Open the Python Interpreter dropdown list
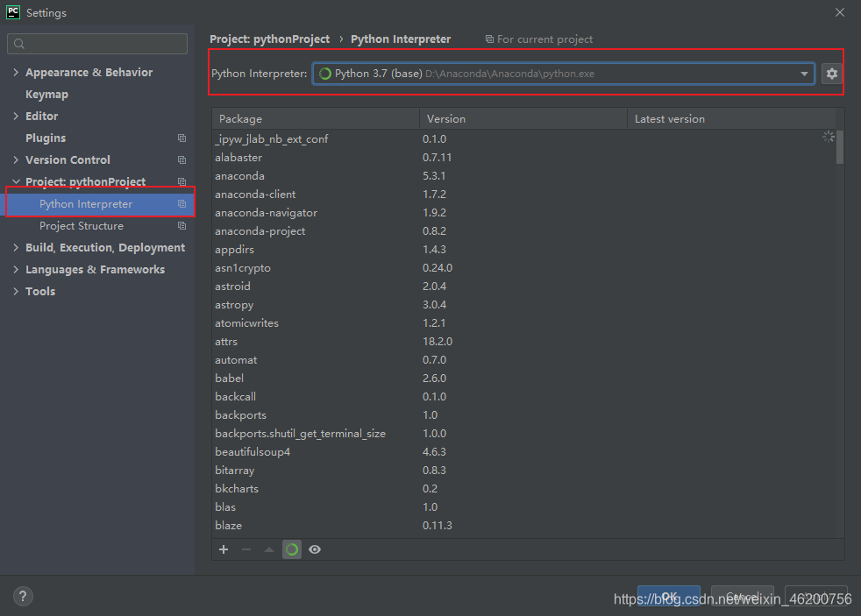861x616 pixels. pyautogui.click(x=804, y=74)
